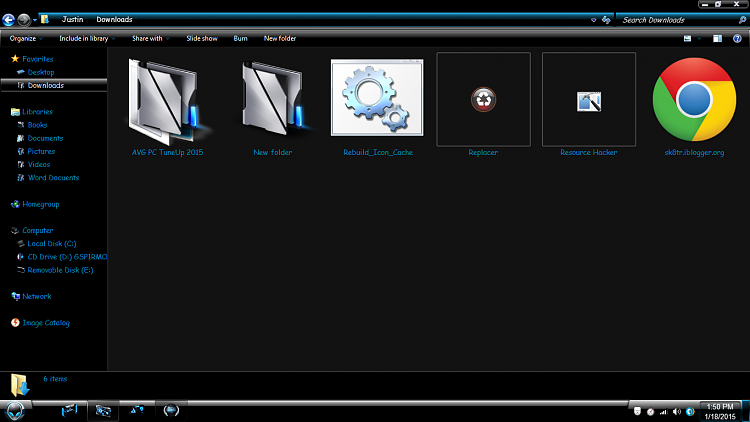
Task: Open the view options dropdown arrow
Action: 699,38
